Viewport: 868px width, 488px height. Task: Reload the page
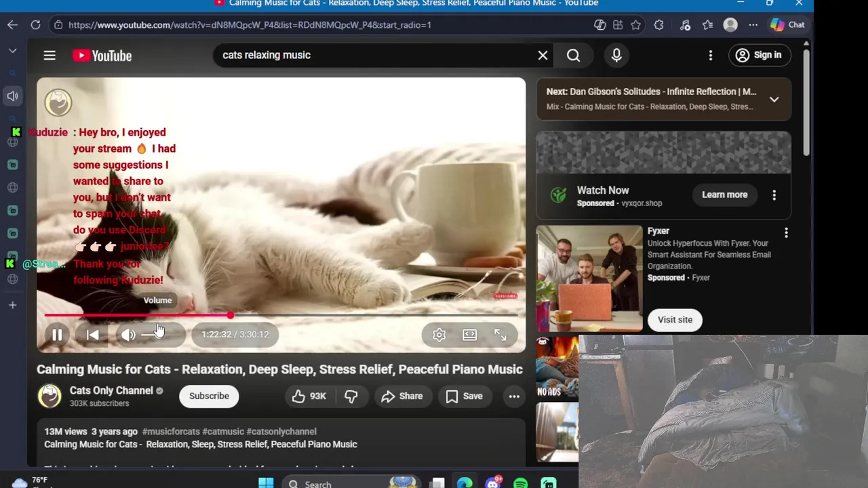[x=35, y=25]
